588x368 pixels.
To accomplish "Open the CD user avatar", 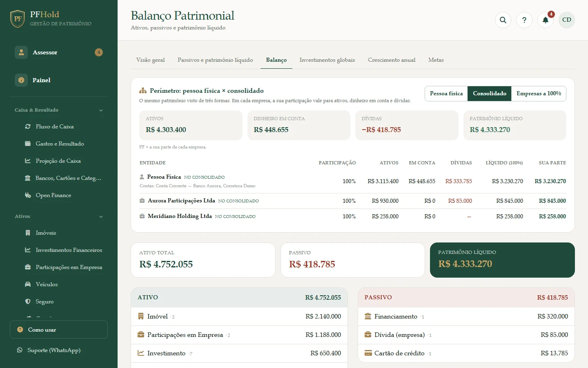I will click(567, 20).
